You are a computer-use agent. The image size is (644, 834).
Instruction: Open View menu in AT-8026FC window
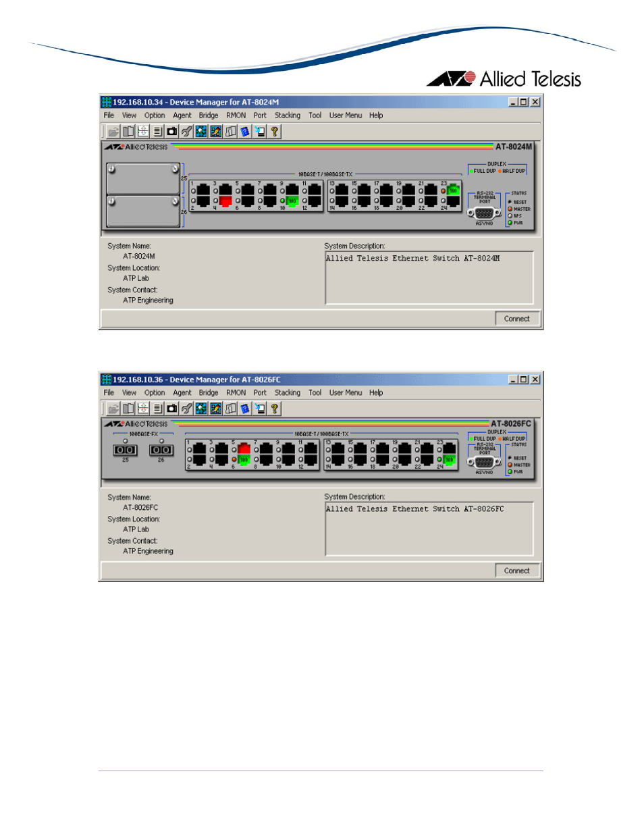[129, 392]
